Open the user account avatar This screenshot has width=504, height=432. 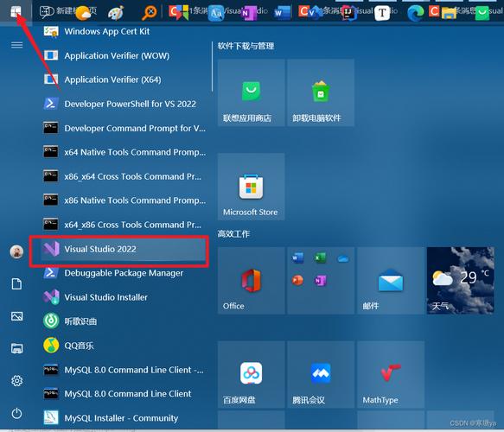[x=16, y=251]
